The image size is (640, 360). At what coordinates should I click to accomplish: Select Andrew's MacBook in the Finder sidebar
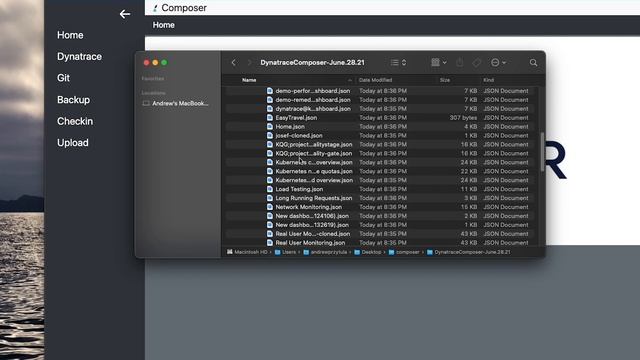point(176,103)
